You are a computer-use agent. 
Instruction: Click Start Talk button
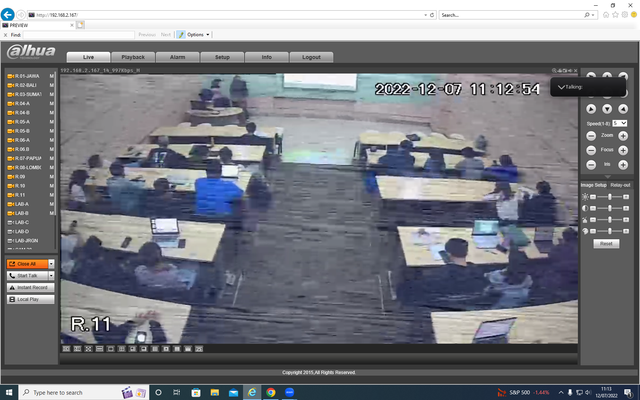coord(27,276)
